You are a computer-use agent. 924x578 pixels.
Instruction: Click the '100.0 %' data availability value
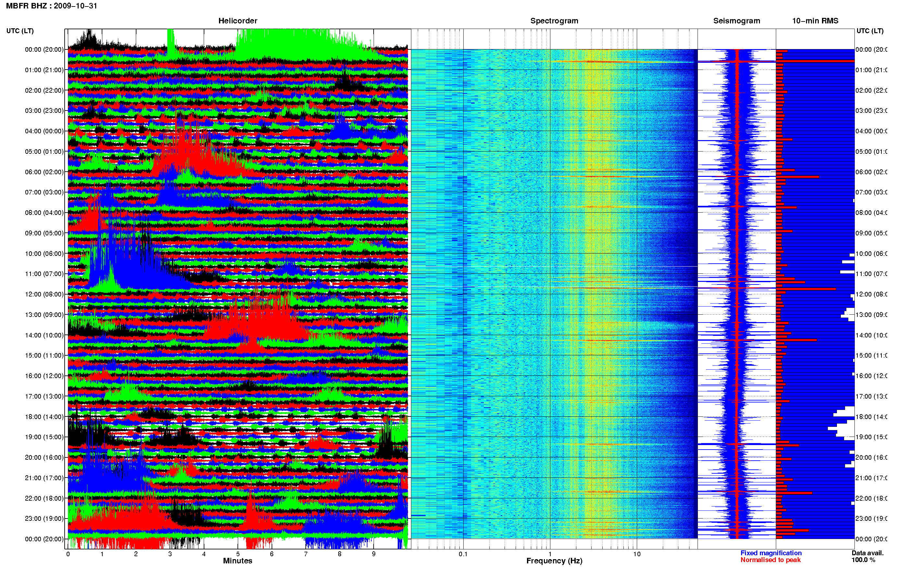tap(863, 560)
